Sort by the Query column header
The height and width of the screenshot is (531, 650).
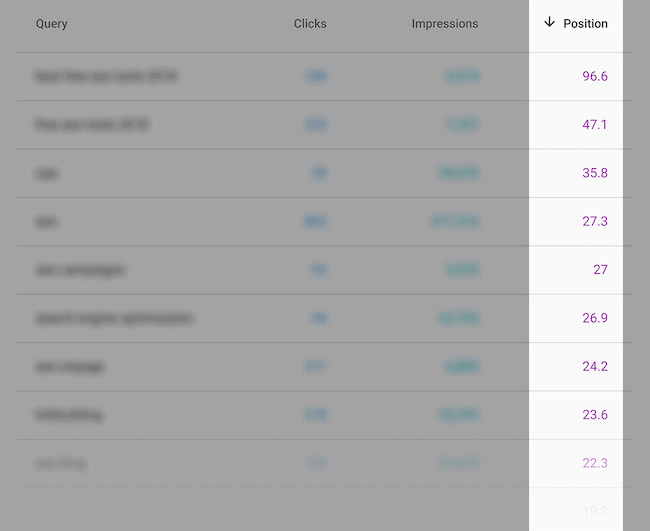pyautogui.click(x=51, y=24)
